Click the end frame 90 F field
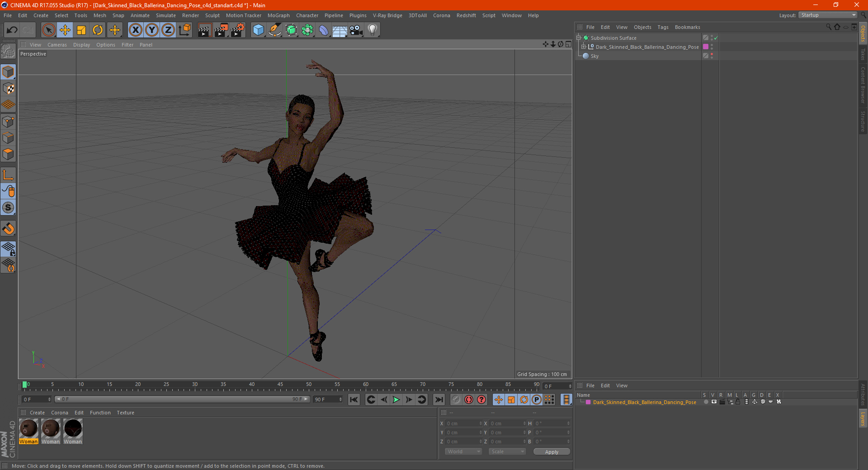 pyautogui.click(x=328, y=399)
